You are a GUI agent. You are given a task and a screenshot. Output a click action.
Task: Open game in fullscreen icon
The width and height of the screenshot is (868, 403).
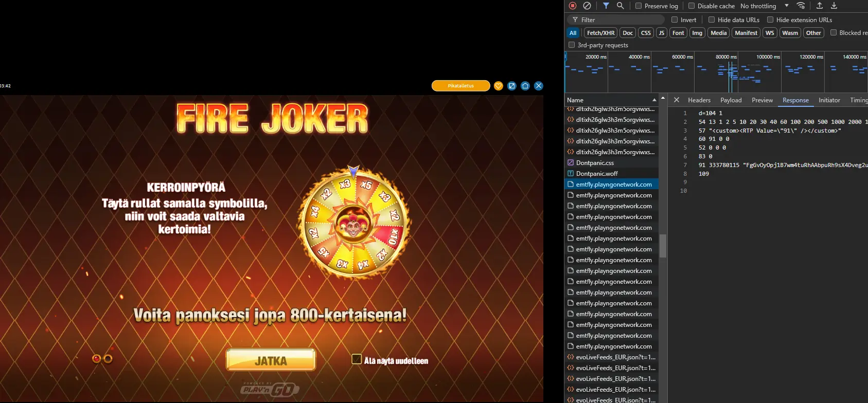tap(511, 86)
